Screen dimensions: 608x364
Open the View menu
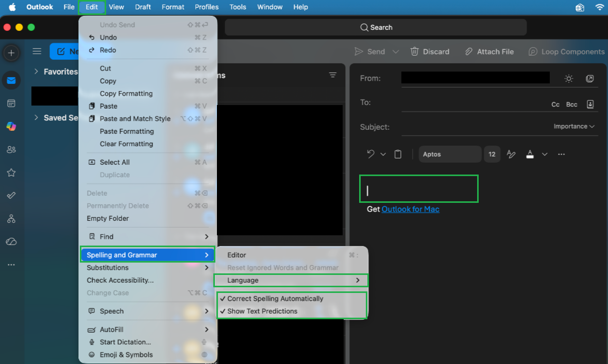click(116, 7)
